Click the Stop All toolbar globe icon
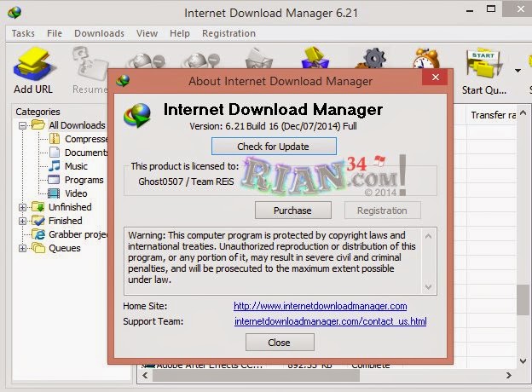Screen dimensions: 532x392 click(201, 61)
